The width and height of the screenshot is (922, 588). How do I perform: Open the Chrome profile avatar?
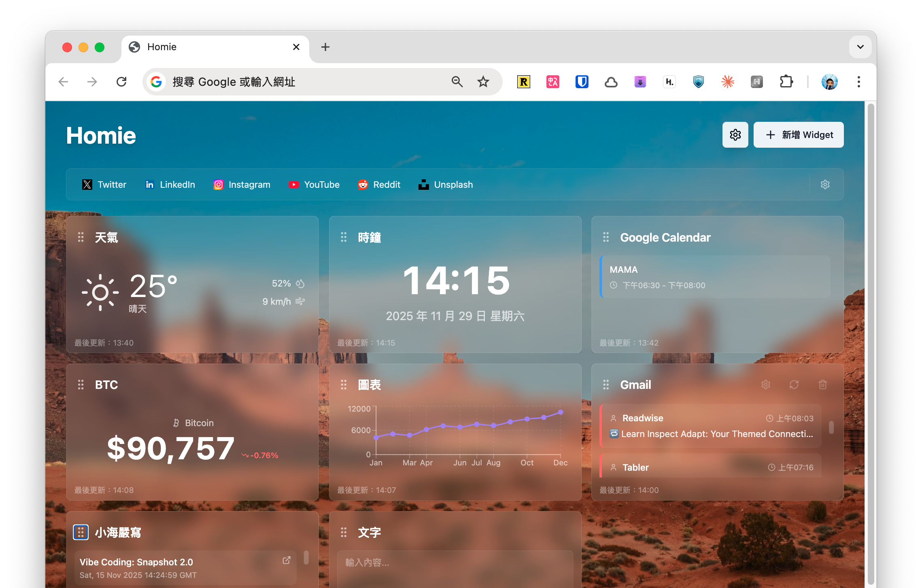(x=829, y=82)
